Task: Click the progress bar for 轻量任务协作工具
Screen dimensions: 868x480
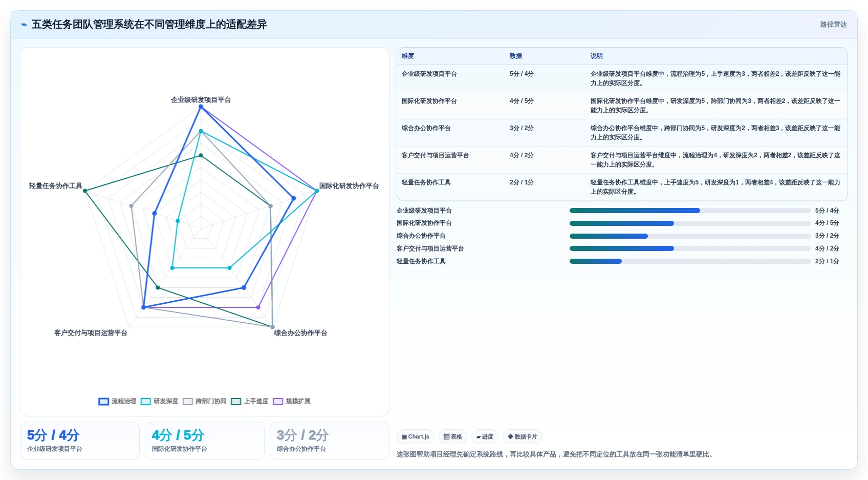Action: click(690, 261)
